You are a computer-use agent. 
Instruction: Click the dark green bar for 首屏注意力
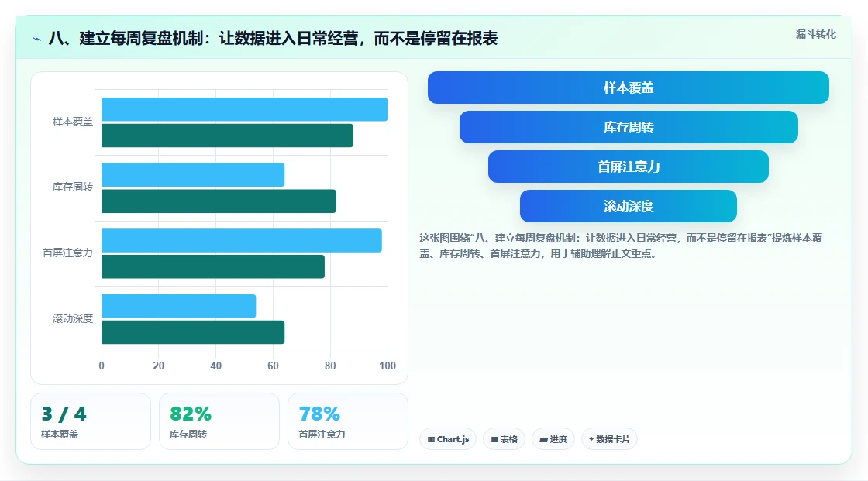coord(213,266)
